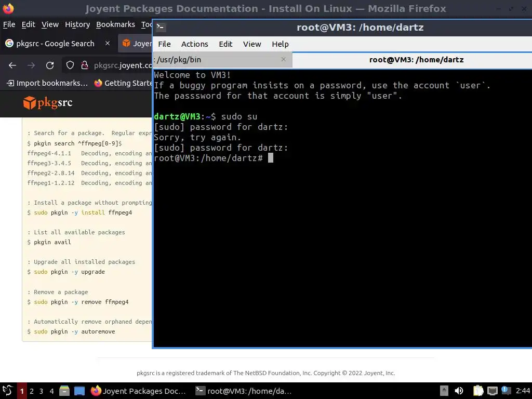Switch to workspace 2
532x399 pixels.
pyautogui.click(x=32, y=391)
